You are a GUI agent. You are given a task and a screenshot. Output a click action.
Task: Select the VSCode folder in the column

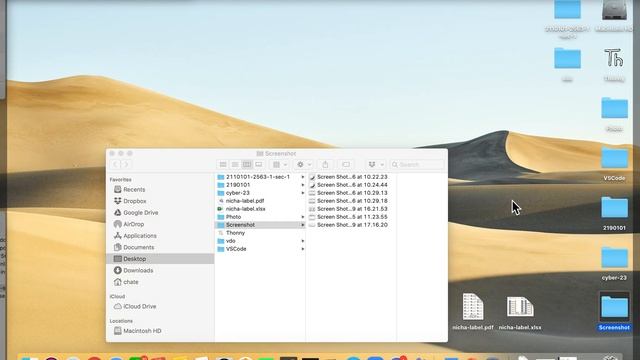260,249
